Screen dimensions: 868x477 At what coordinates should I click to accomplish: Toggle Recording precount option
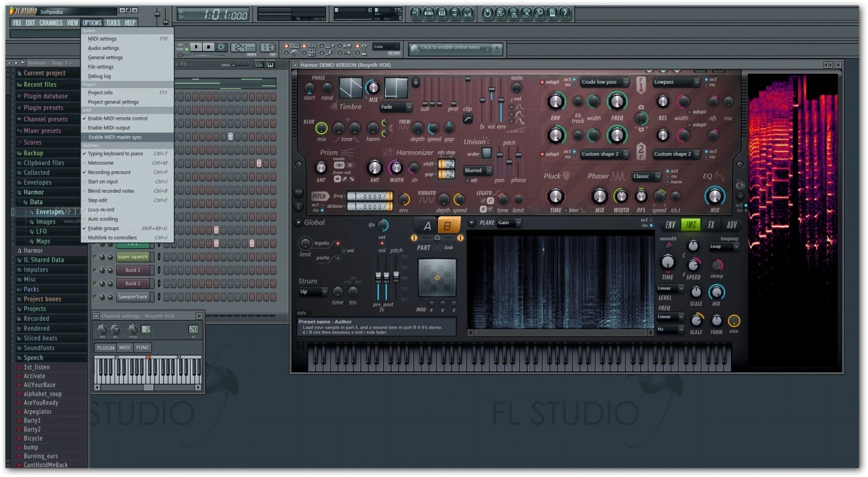(127, 173)
